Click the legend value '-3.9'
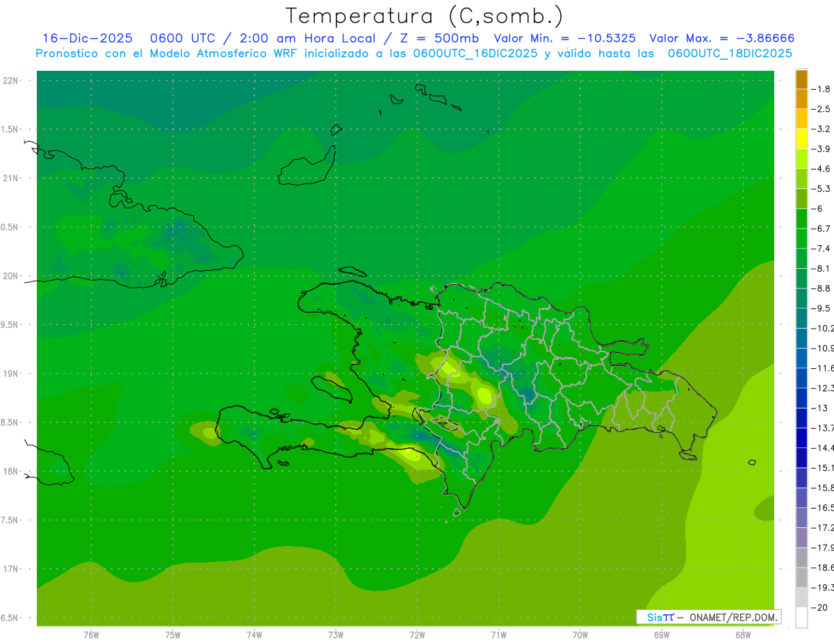 click(820, 149)
